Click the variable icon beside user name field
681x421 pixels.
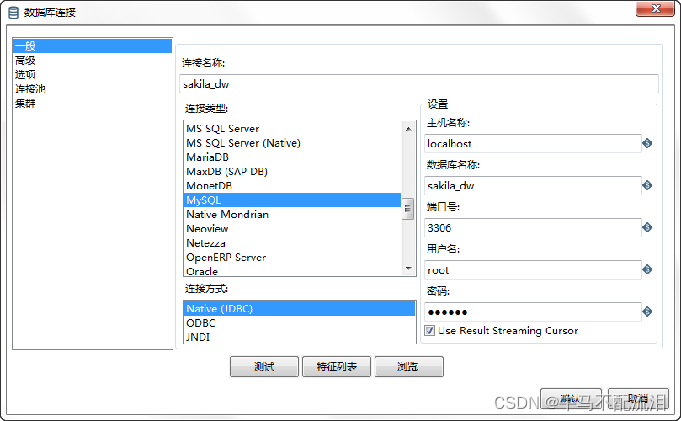click(647, 269)
